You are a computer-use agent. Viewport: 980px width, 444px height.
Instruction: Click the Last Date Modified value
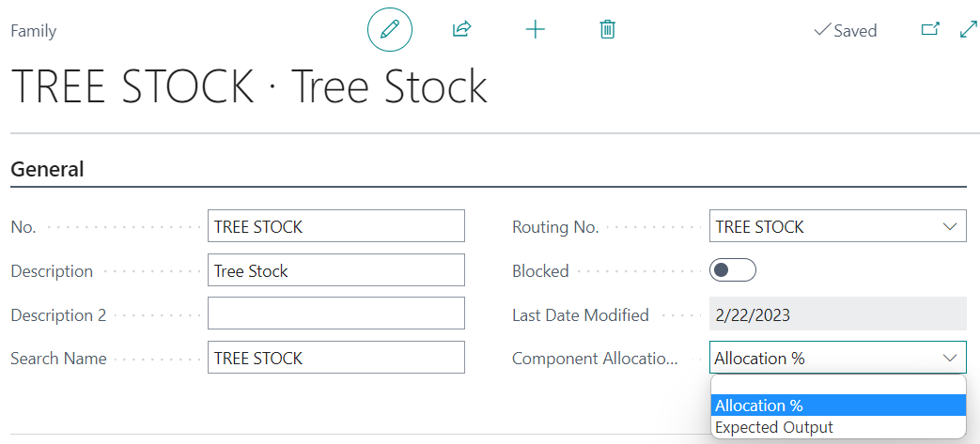(x=837, y=314)
